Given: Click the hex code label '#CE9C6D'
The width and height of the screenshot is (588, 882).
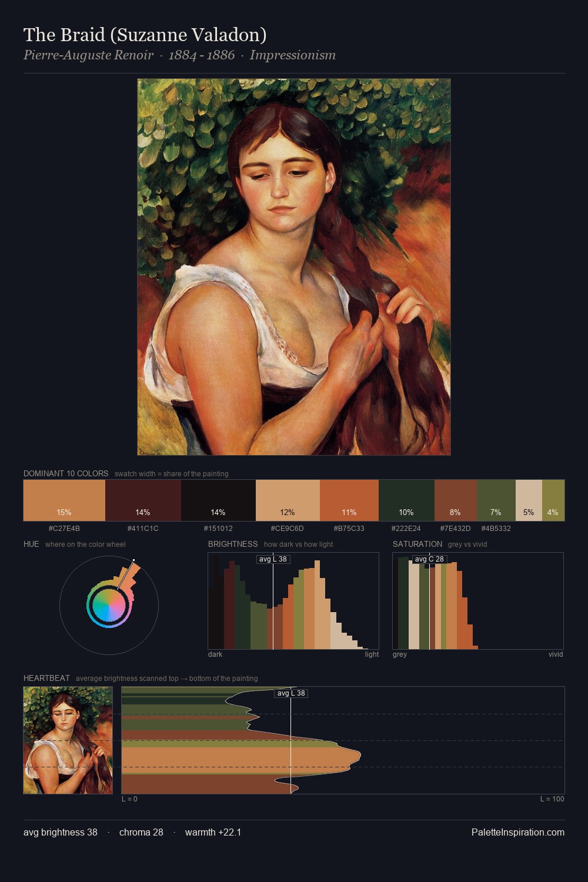Looking at the screenshot, I should [x=288, y=528].
